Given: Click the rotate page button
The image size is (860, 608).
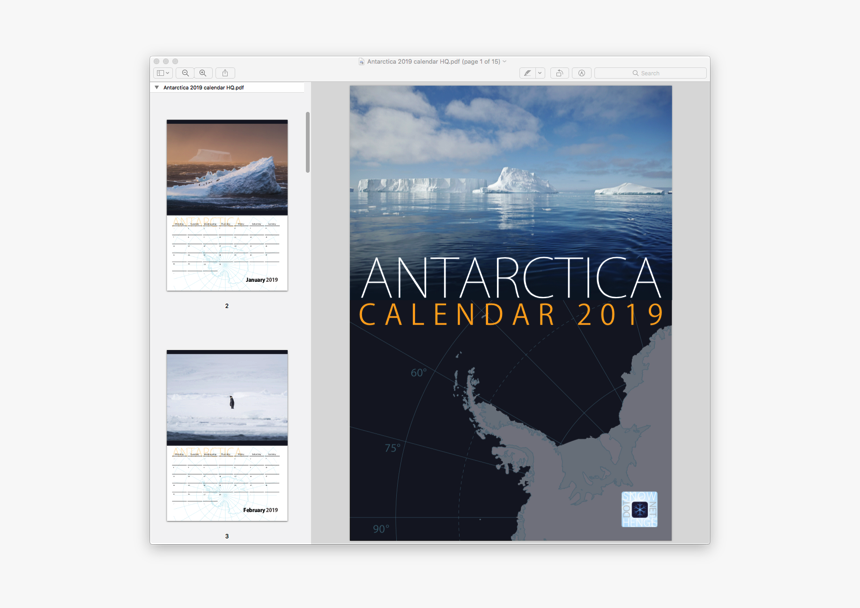Looking at the screenshot, I should (559, 73).
